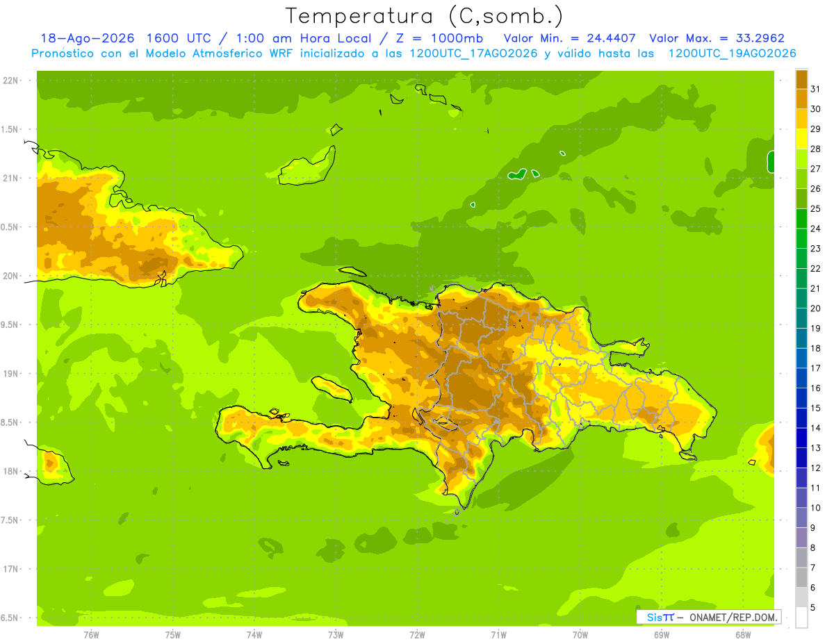Click the 'Valor Max. = 33.2962' value
Screen dimensions: 834x644
(717, 38)
